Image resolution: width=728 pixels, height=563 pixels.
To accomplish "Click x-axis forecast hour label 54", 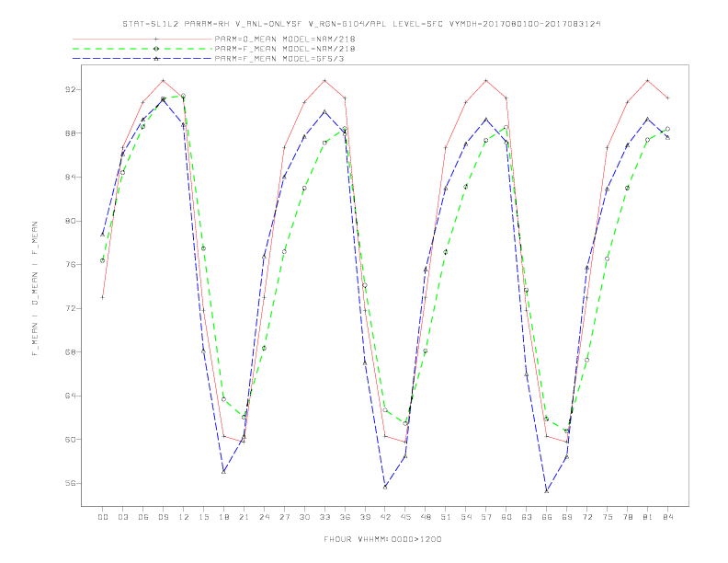I will [x=466, y=517].
